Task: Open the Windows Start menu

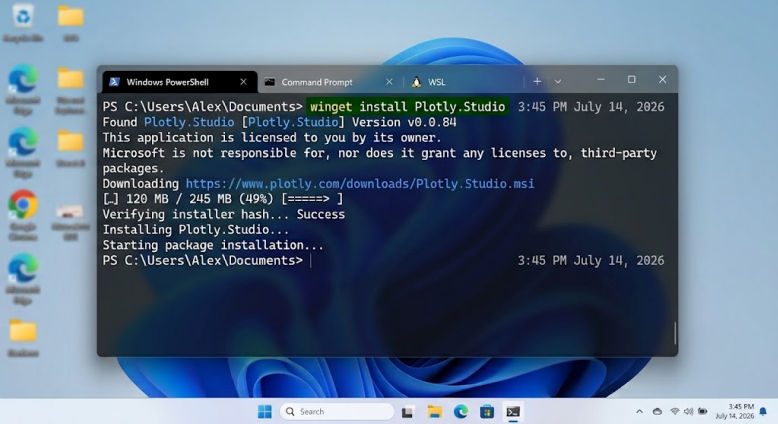Action: pyautogui.click(x=265, y=412)
